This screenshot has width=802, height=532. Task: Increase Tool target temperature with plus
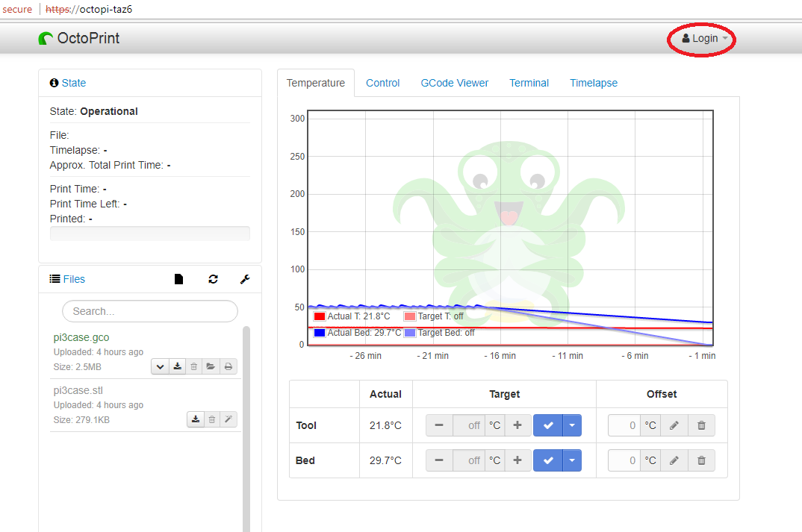point(517,425)
